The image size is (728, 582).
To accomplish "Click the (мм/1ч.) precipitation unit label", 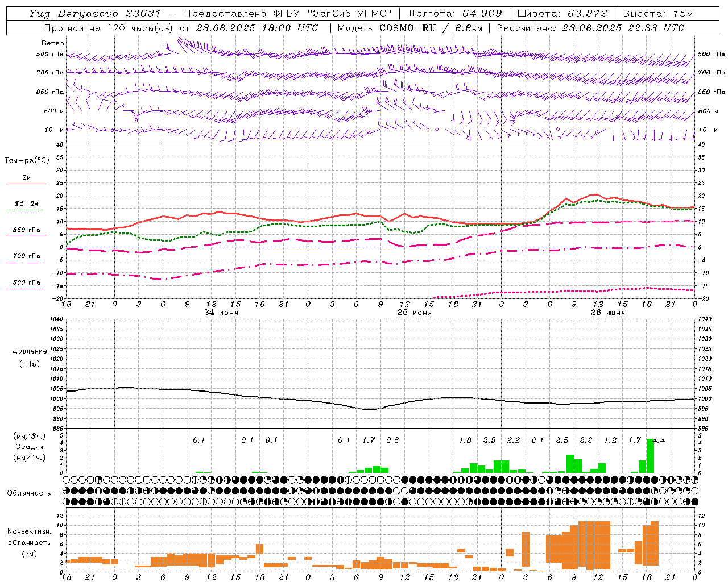I will point(30,458).
